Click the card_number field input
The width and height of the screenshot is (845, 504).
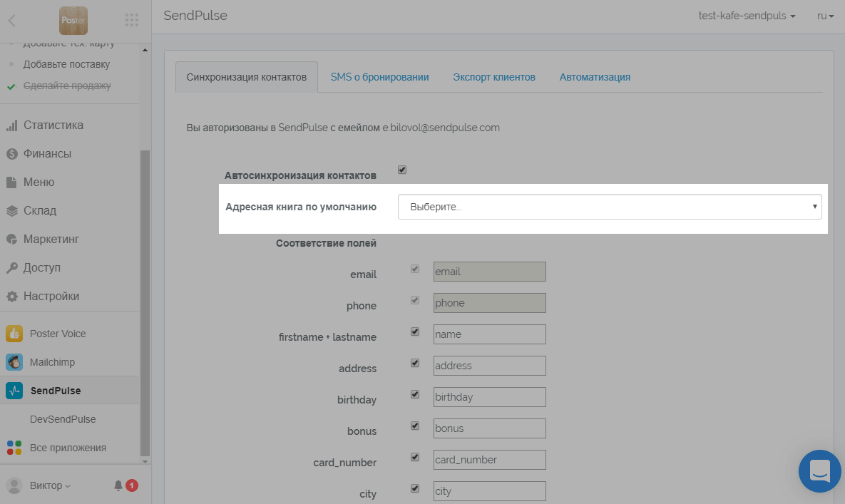pyautogui.click(x=489, y=460)
